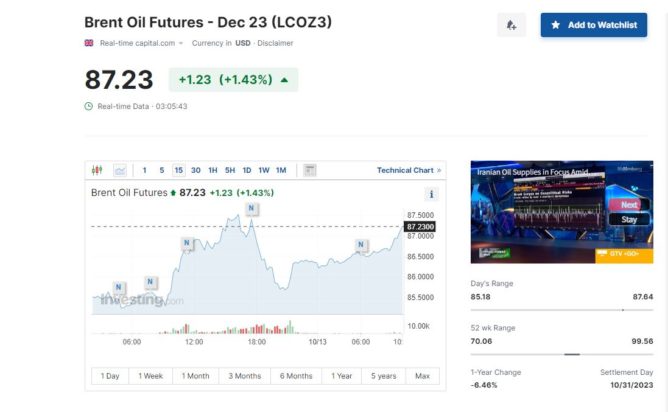Click the real-time data clock icon
This screenshot has height=412, width=668.
tap(88, 106)
